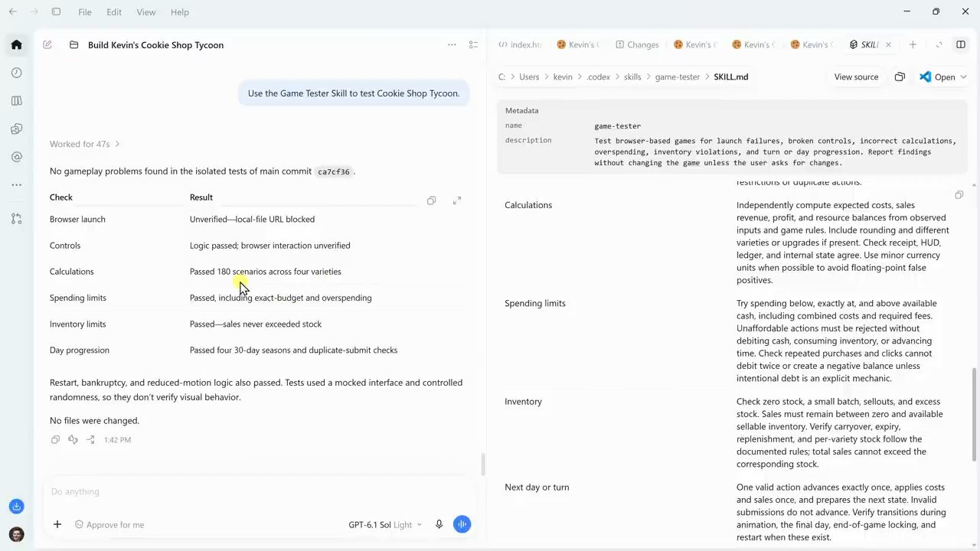Image resolution: width=980 pixels, height=551 pixels.
Task: Copy the SKILL.md path with copy icon
Action: 900,77
